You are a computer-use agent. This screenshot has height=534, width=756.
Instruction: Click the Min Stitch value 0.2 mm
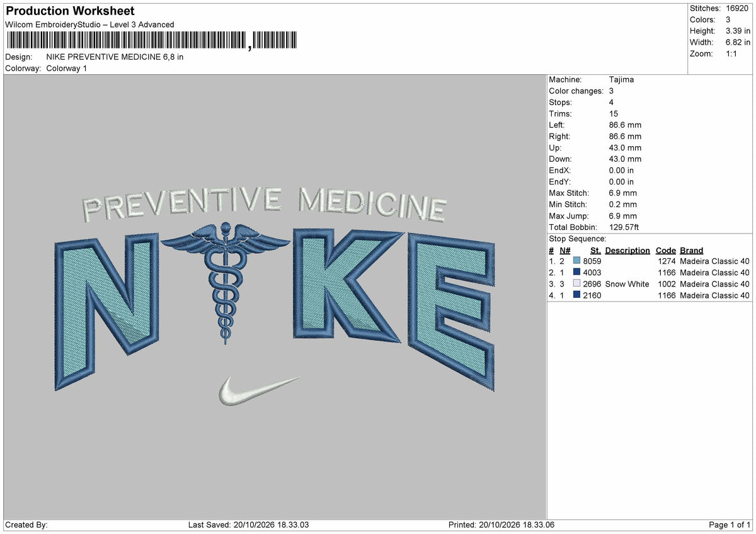(623, 205)
